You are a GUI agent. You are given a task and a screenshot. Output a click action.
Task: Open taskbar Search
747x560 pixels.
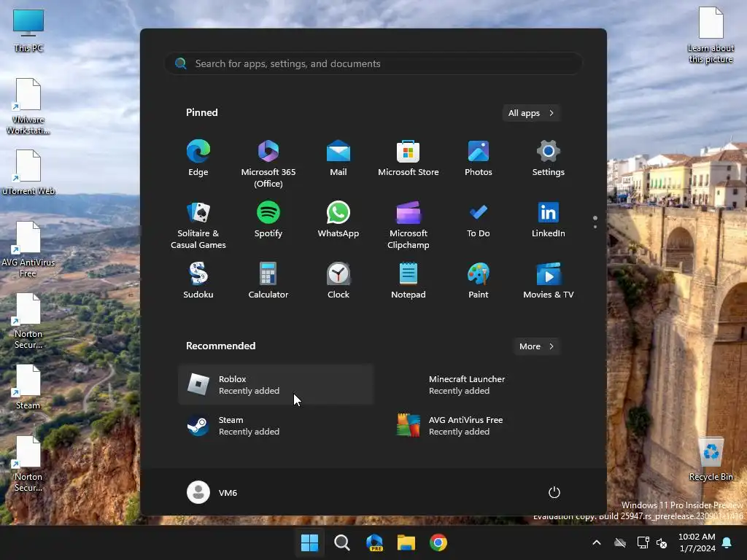point(341,542)
